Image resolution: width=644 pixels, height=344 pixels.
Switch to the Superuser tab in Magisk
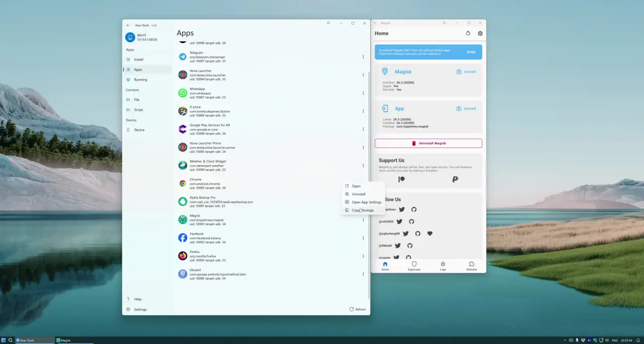coord(414,266)
